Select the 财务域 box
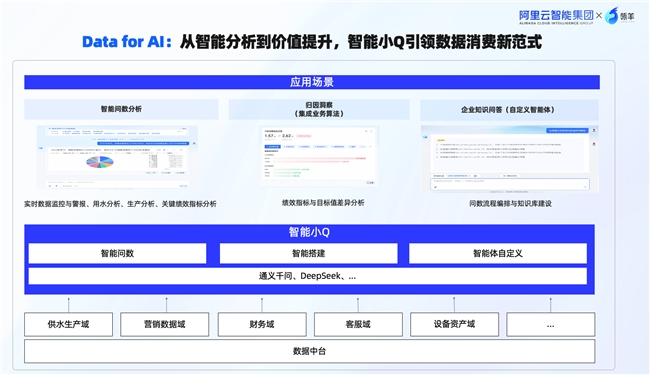650x375 pixels. 262,324
